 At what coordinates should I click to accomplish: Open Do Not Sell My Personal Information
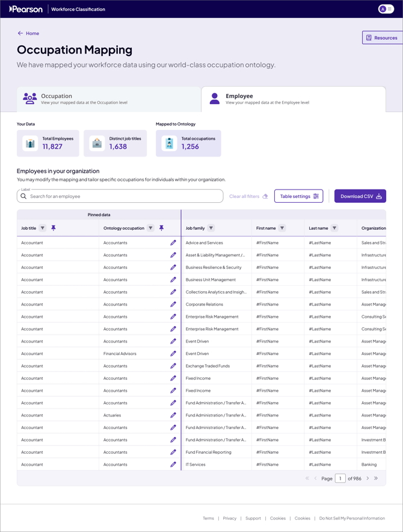pos(352,518)
